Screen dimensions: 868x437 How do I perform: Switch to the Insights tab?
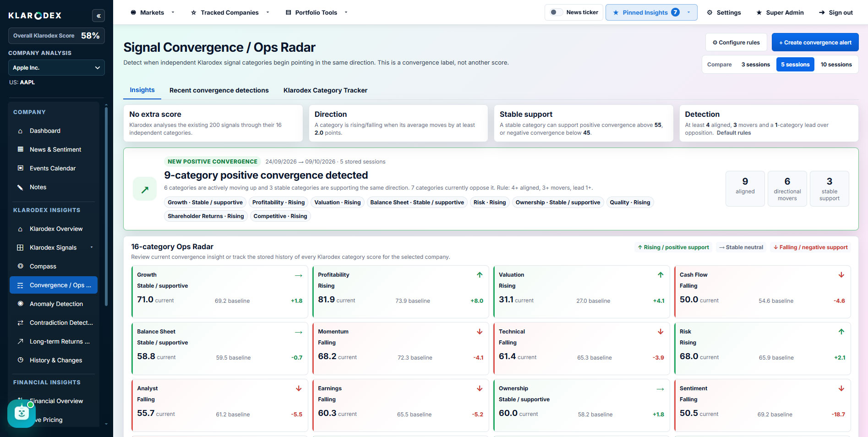[x=142, y=90]
